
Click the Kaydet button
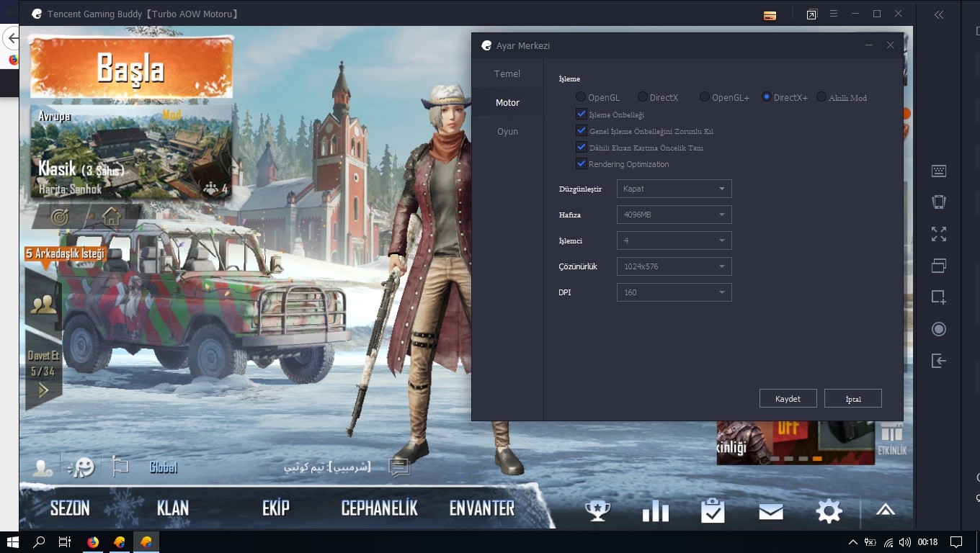pyautogui.click(x=788, y=398)
